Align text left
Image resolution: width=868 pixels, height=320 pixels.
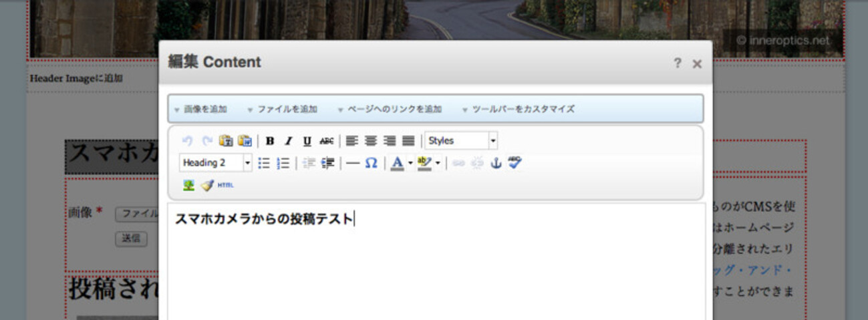coord(351,141)
